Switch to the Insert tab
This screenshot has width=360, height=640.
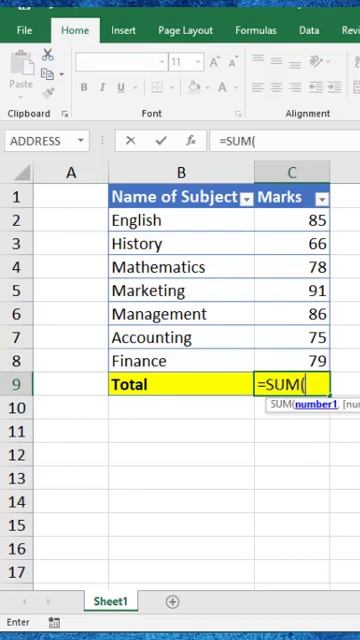(124, 31)
